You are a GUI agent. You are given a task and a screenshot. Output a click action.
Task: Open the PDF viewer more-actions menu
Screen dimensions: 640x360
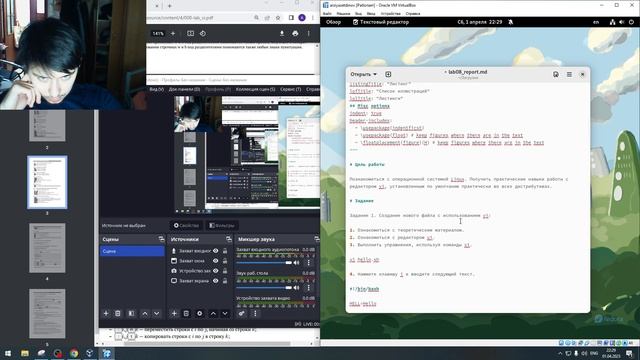pyautogui.click(x=309, y=33)
